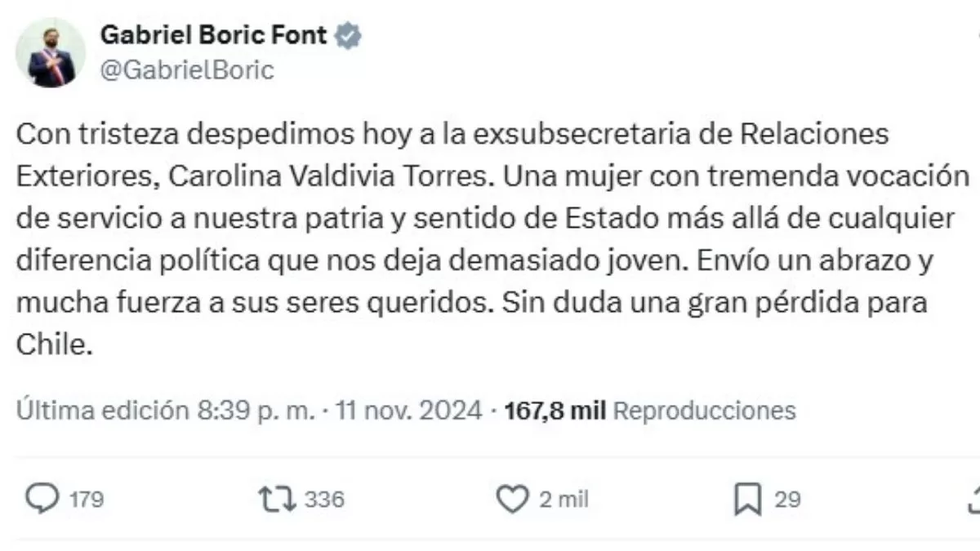980x551 pixels.
Task: Click the date 11 nov. 2024
Action: pos(412,410)
